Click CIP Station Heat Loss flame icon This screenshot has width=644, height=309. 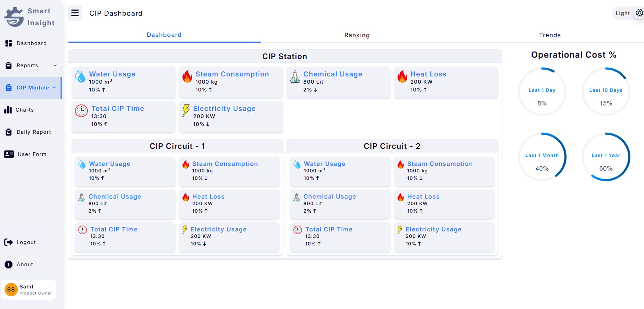pyautogui.click(x=402, y=77)
